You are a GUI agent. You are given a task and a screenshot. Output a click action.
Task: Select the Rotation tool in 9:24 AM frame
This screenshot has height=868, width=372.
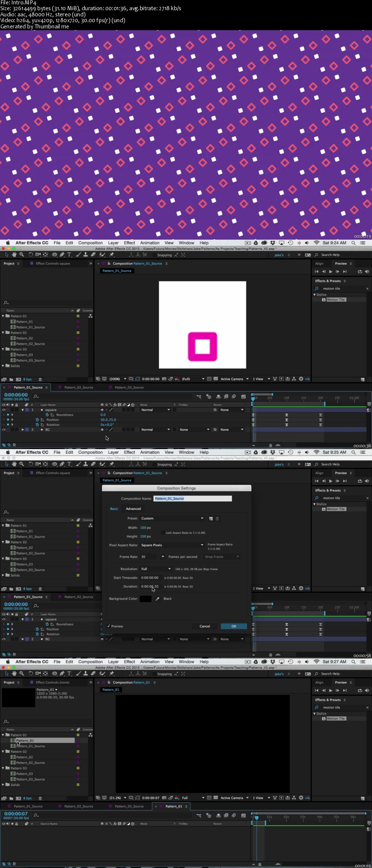[31, 255]
